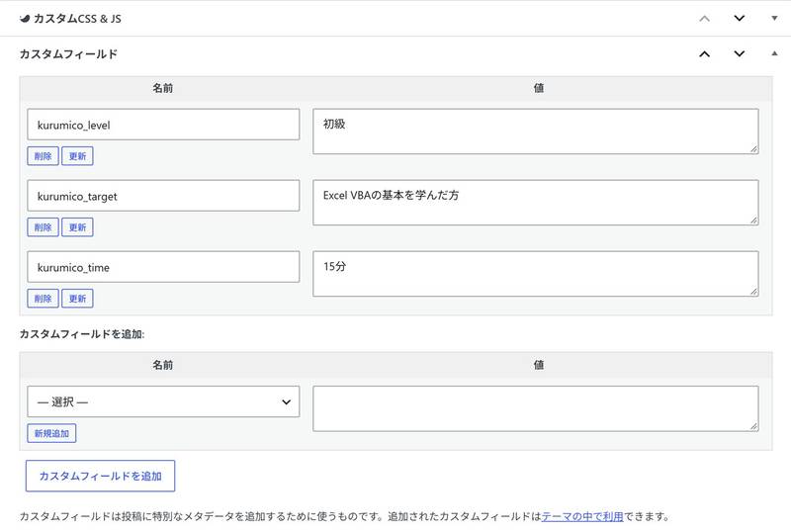Click the 新規追加 button
Viewport: 791px width, 532px height.
click(51, 433)
